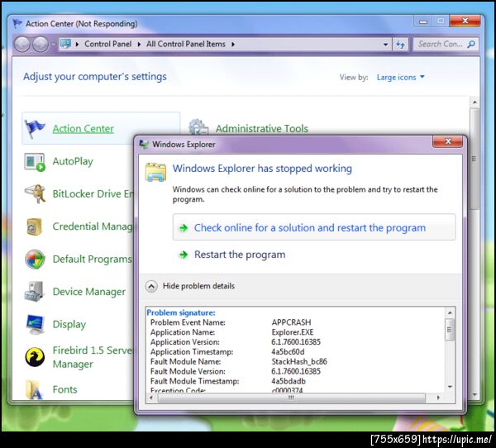Click the Windows Explorer dialog title icon
The height and width of the screenshot is (448, 496).
[x=144, y=145]
